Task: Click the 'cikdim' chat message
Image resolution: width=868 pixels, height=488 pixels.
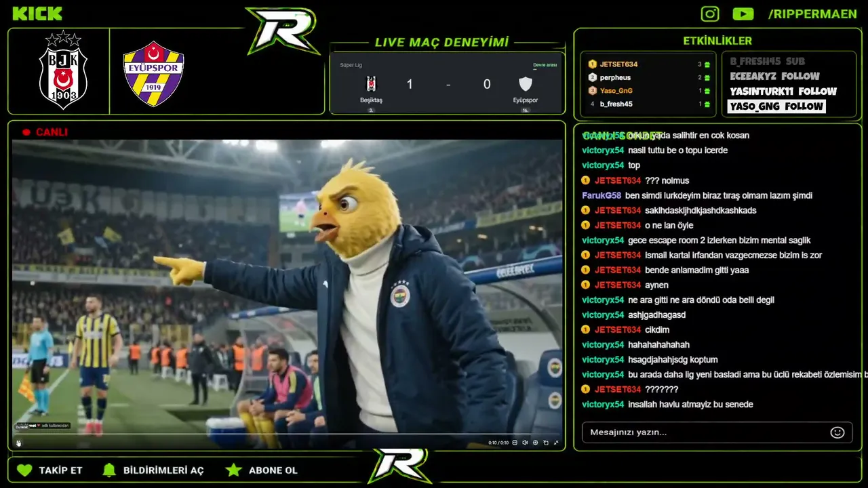Action: click(x=657, y=329)
